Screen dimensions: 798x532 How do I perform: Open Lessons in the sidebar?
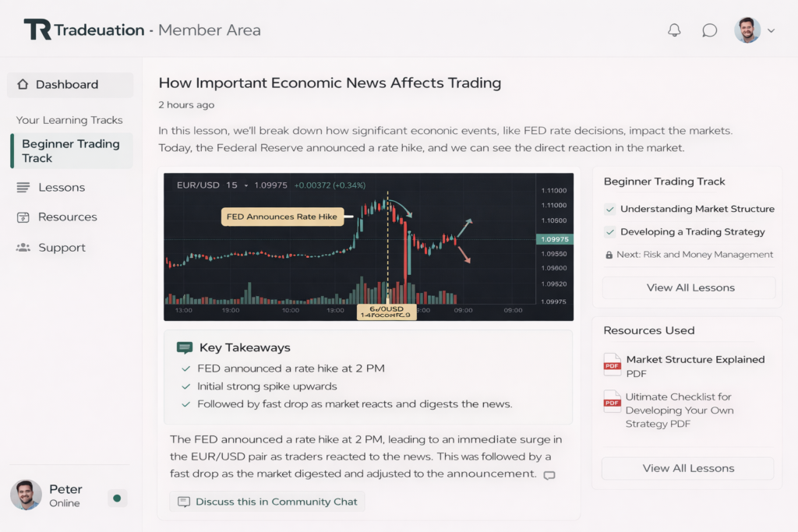coord(61,187)
